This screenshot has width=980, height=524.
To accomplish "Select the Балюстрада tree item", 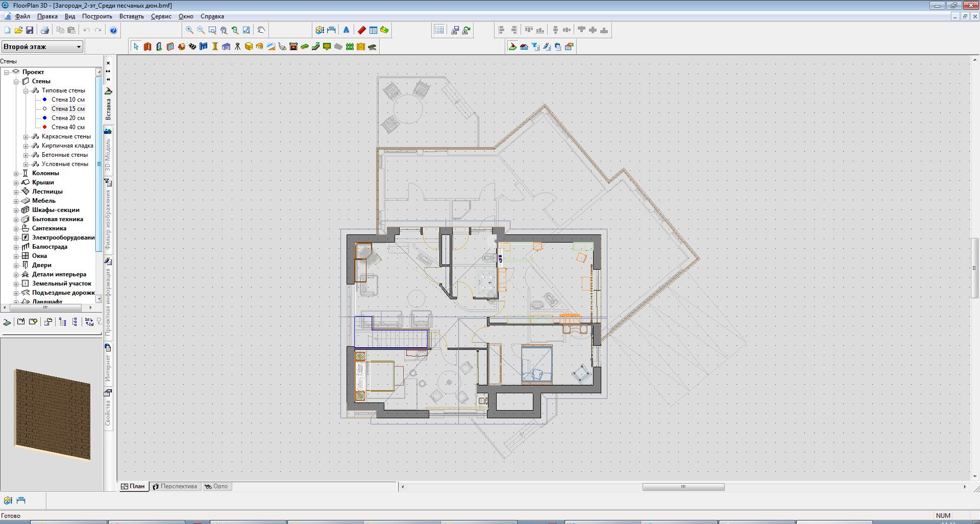I will click(x=50, y=247).
